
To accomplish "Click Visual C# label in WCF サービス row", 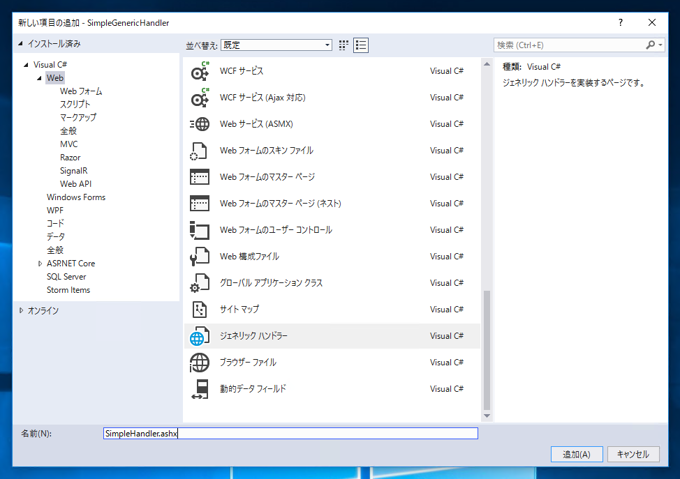I will (447, 71).
